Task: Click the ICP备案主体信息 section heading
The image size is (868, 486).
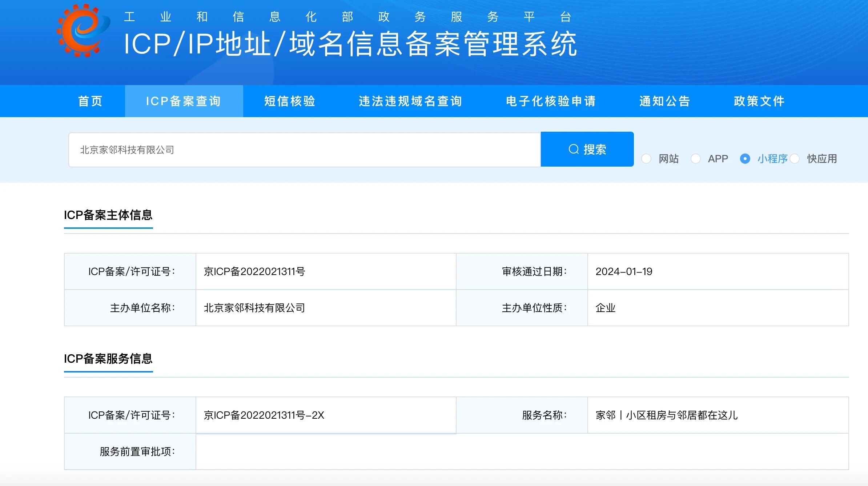Action: click(x=108, y=215)
